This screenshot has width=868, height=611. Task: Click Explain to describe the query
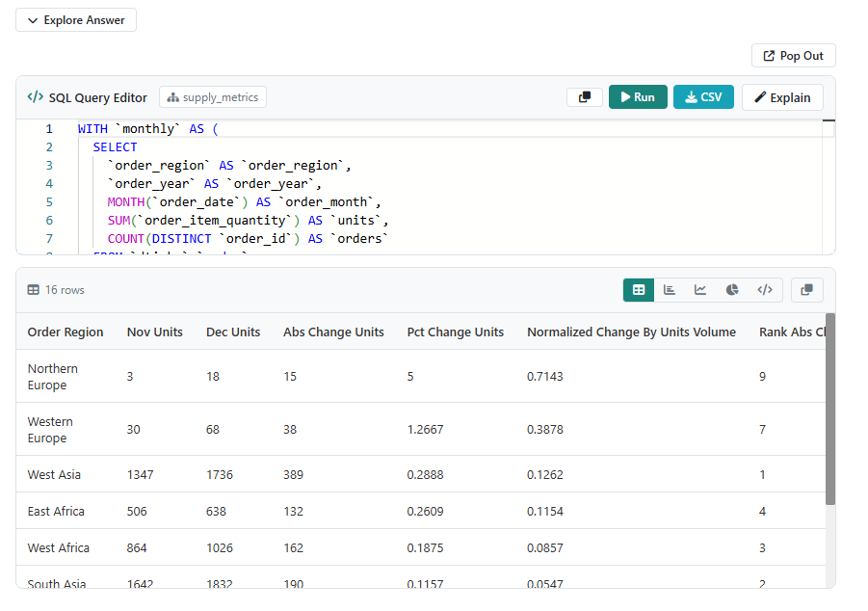pyautogui.click(x=782, y=97)
